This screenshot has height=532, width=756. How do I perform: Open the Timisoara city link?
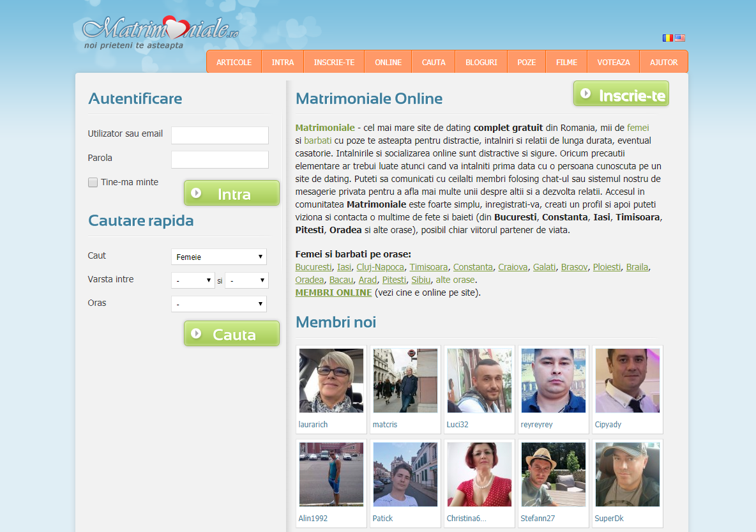tap(428, 267)
